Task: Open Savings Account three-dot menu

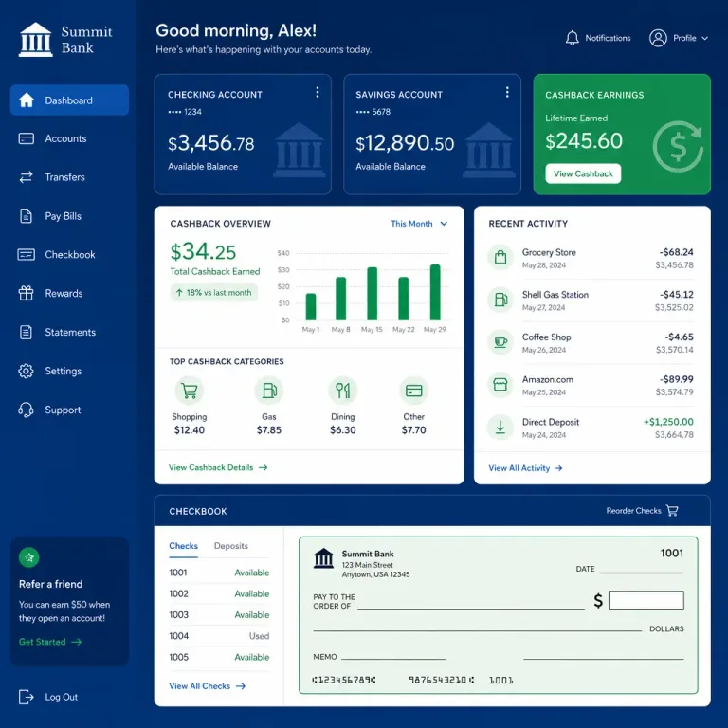Action: (x=507, y=92)
